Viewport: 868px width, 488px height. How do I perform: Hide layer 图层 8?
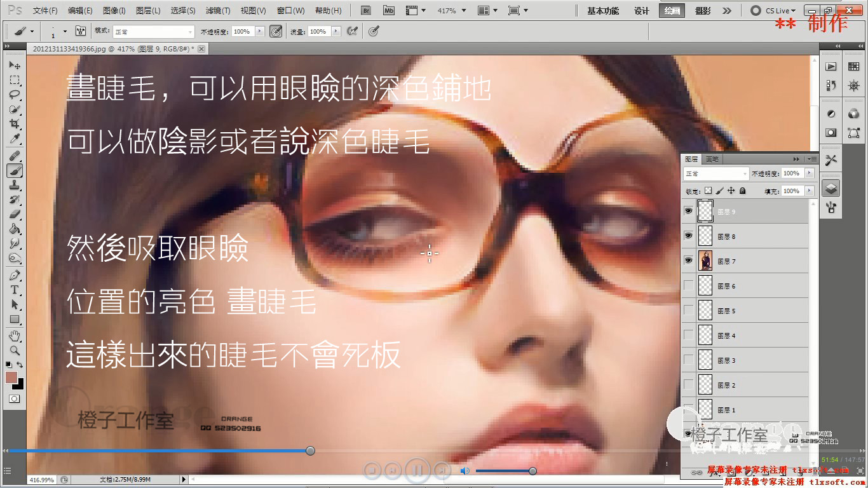coord(689,236)
